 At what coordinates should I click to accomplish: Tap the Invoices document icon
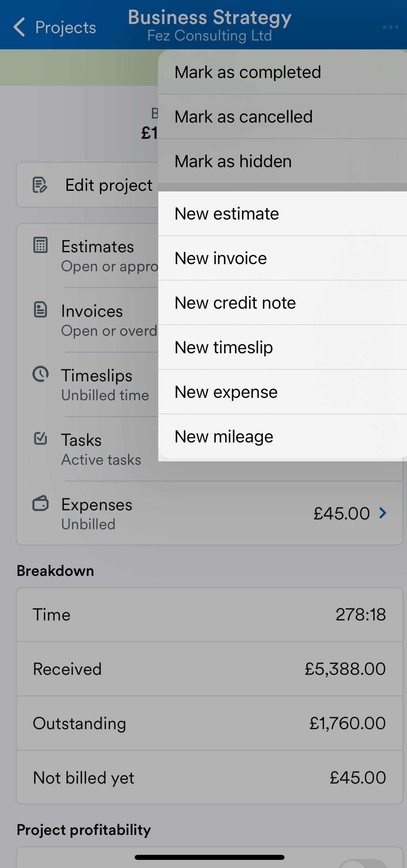pos(40,309)
